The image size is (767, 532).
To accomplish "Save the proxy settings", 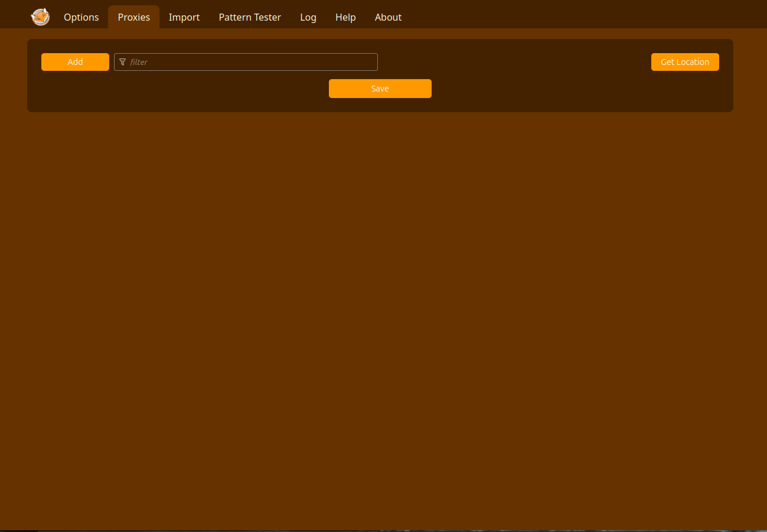I will 380,89.
